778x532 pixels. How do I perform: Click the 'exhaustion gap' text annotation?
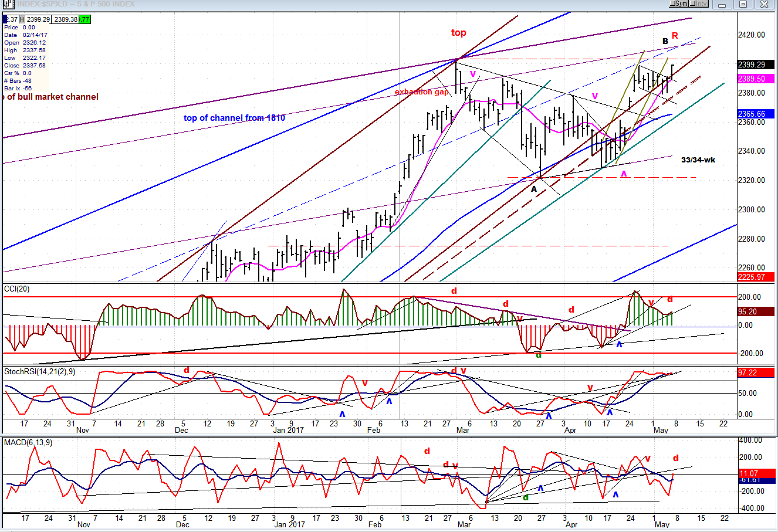(x=421, y=92)
